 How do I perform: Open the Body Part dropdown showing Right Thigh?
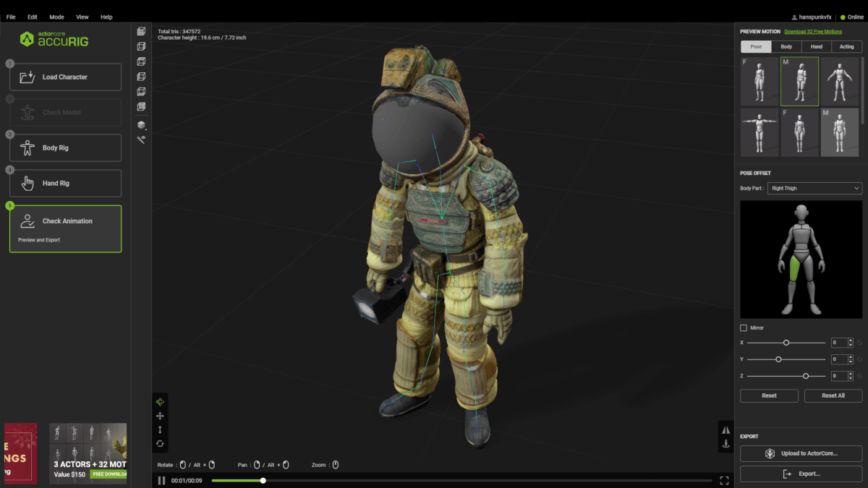[814, 188]
